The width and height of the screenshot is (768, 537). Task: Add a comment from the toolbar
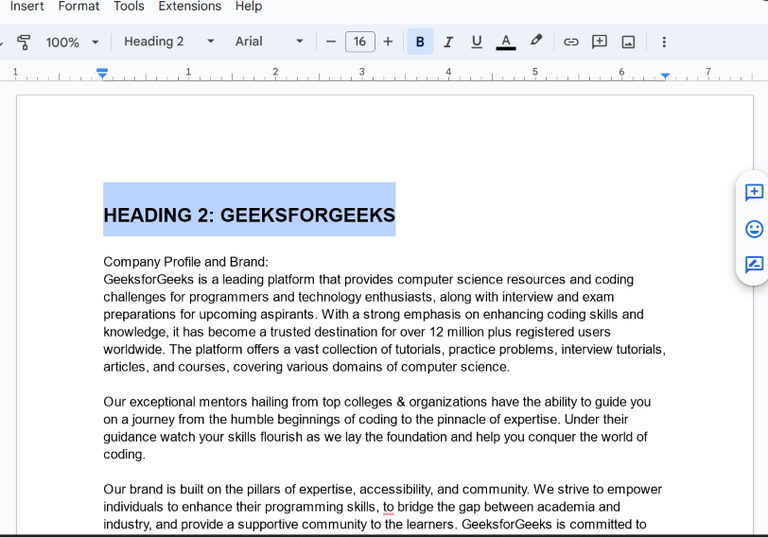click(x=600, y=42)
